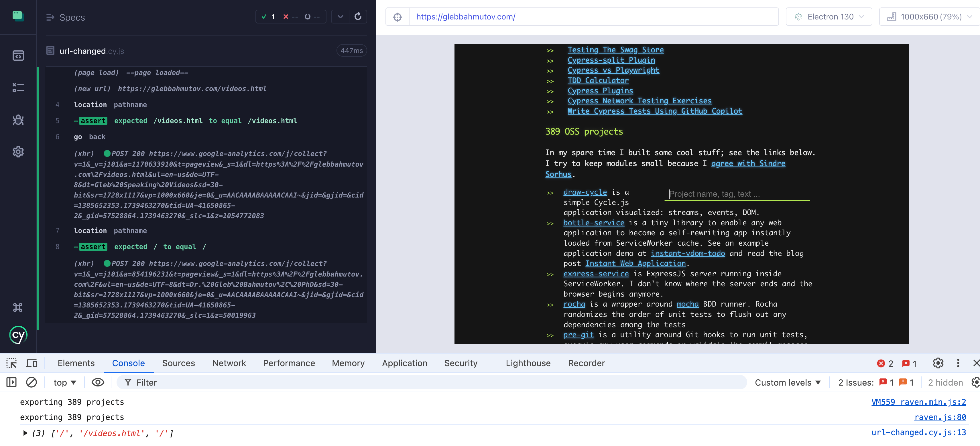Open DevTools three-dot more menu
The height and width of the screenshot is (446, 980).
(958, 363)
